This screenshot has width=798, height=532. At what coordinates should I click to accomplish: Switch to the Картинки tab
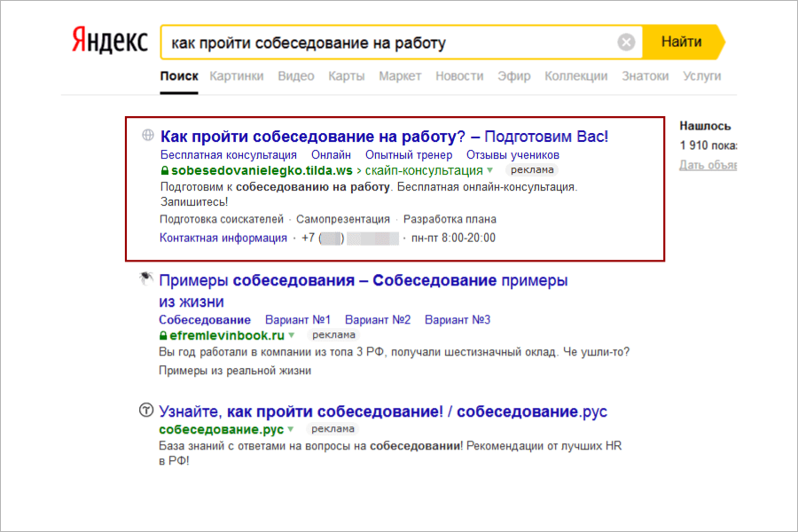coord(237,76)
